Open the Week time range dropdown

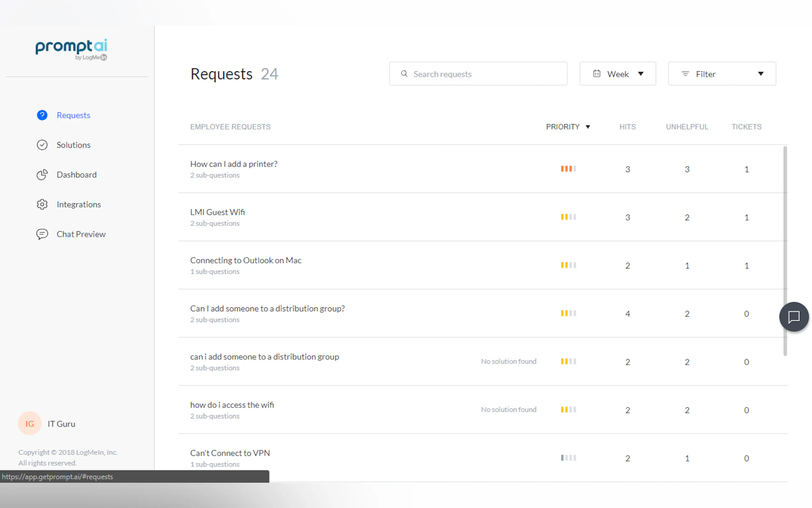617,74
